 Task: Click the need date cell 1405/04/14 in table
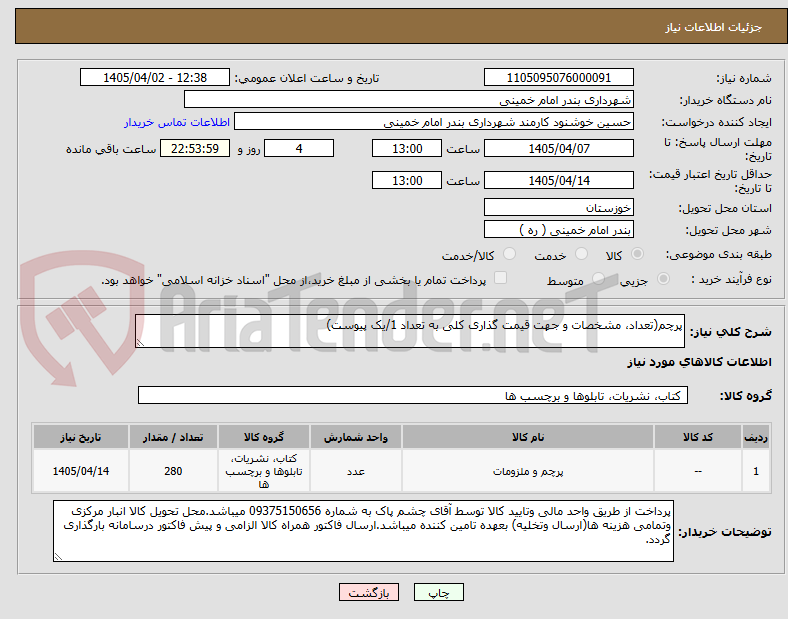tap(80, 471)
